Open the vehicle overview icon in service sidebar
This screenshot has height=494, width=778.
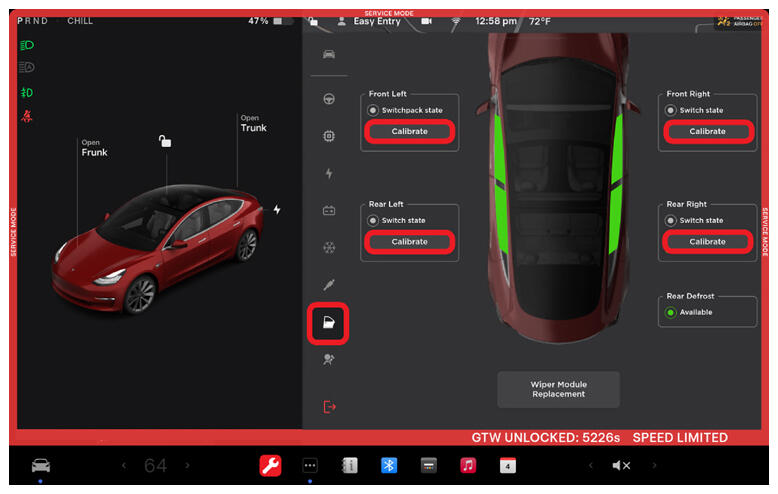pos(328,54)
